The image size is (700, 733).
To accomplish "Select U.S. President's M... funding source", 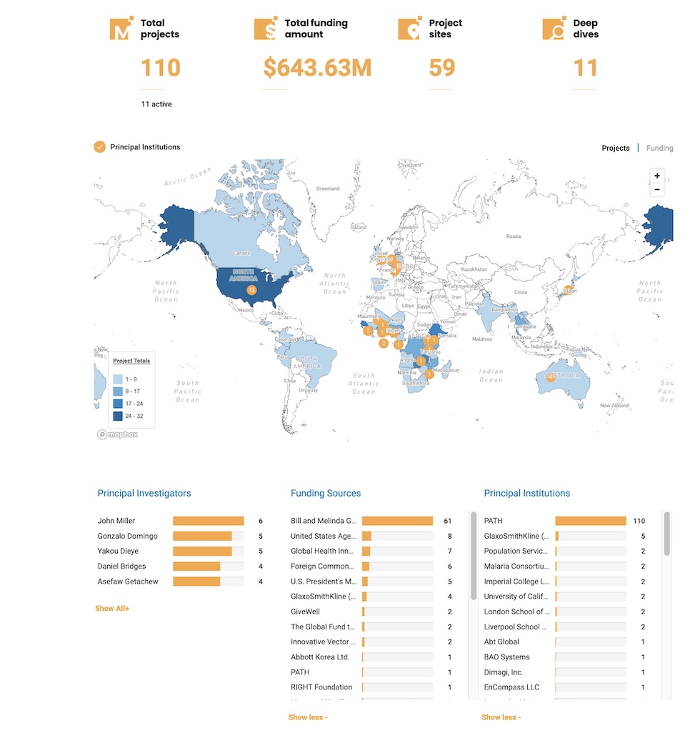I will pyautogui.click(x=372, y=581).
